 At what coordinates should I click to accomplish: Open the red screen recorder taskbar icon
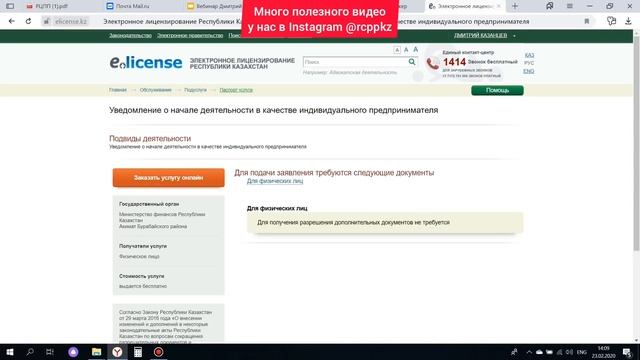[x=158, y=352]
